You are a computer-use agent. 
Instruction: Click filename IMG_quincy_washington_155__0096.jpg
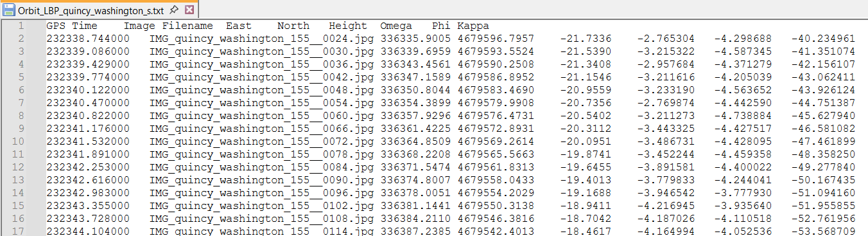tap(261, 193)
